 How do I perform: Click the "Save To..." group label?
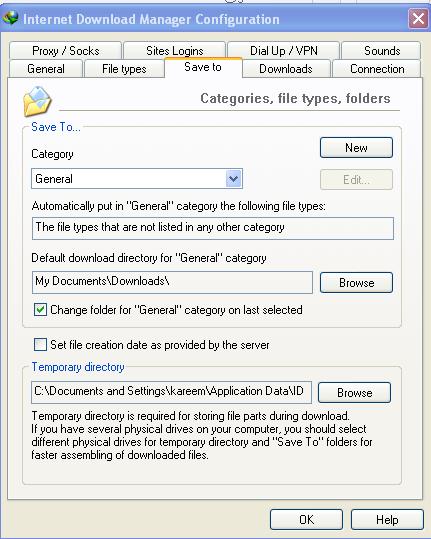click(56, 127)
